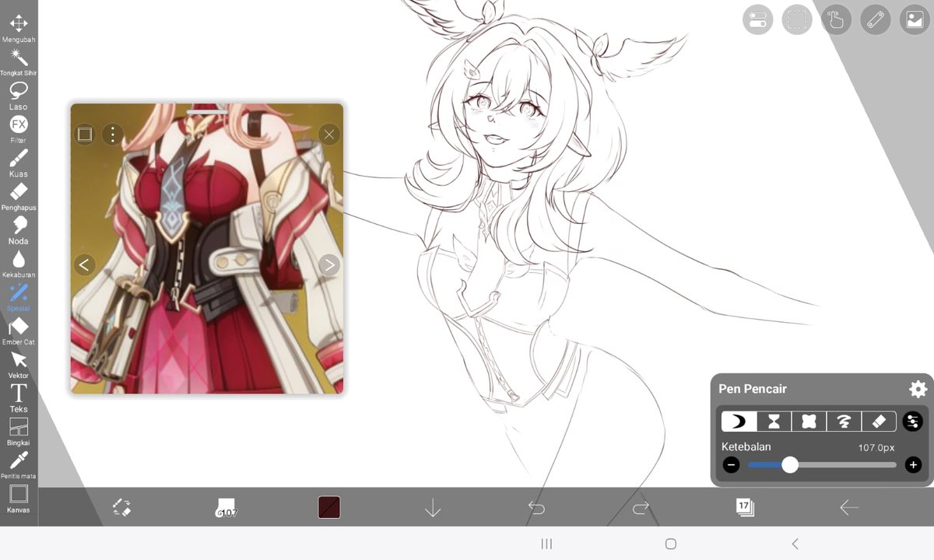Undo the last stroke

pyautogui.click(x=536, y=508)
